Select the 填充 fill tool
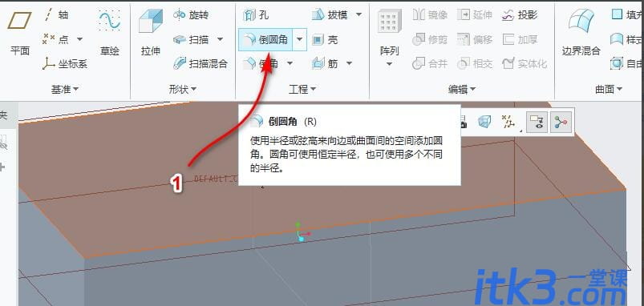 pos(626,15)
